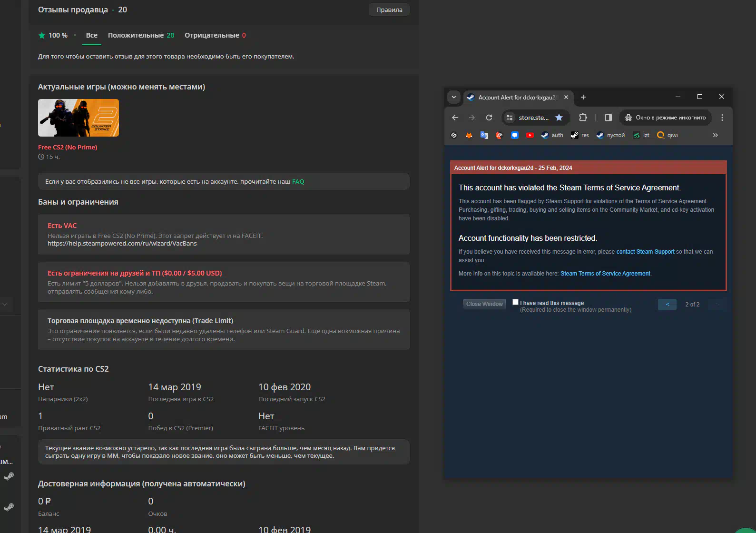Open the Counter-Strike 2 game thumbnail
This screenshot has height=533, width=756.
click(79, 118)
